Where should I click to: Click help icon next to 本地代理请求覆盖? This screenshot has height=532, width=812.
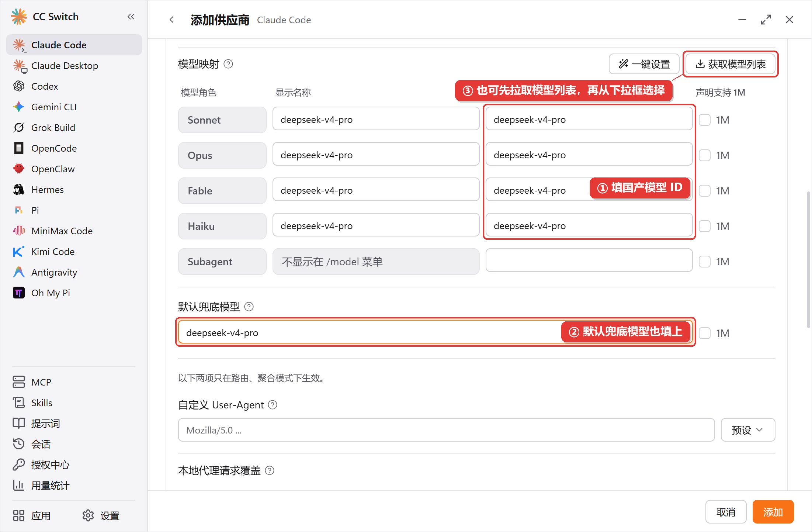[x=270, y=471]
